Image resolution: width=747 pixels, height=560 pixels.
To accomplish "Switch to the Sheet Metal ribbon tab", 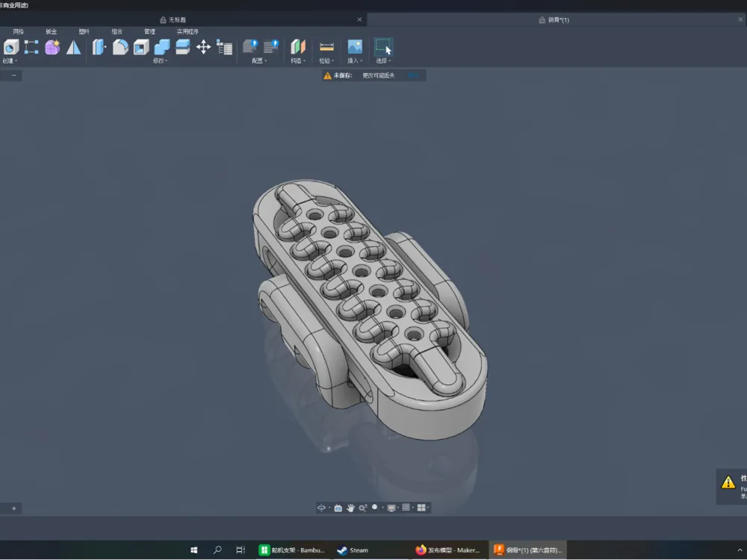I will coord(50,31).
